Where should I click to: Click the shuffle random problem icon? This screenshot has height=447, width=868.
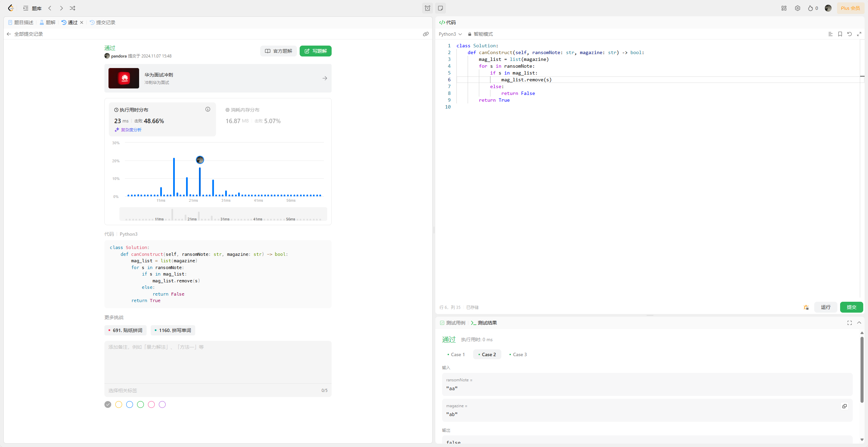(x=72, y=8)
